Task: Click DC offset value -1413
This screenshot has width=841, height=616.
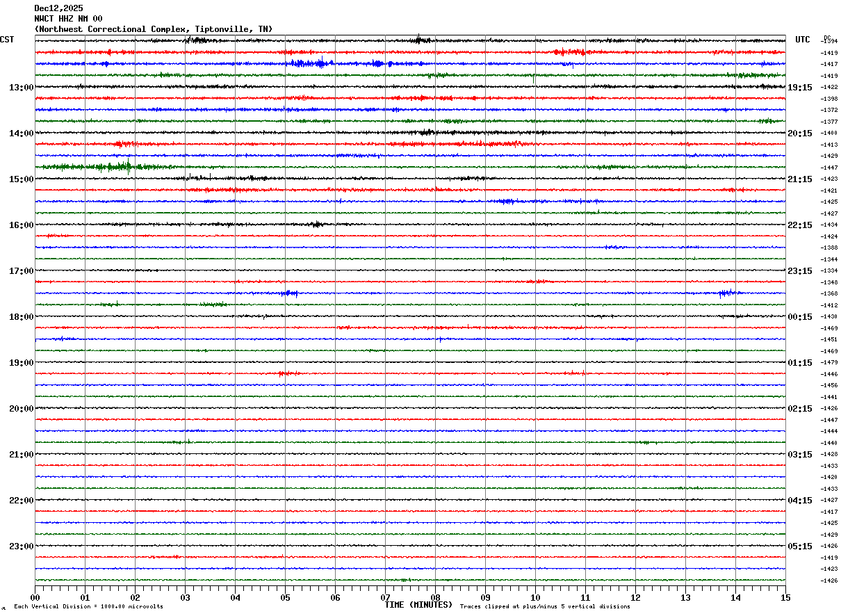Action: click(x=828, y=145)
